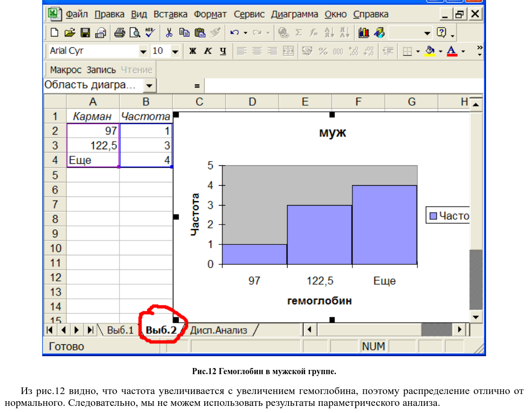Image resolution: width=532 pixels, height=413 pixels.
Task: Click the Запись button
Action: click(101, 70)
